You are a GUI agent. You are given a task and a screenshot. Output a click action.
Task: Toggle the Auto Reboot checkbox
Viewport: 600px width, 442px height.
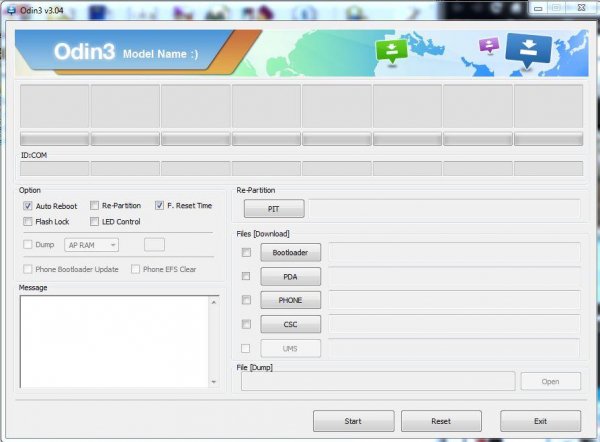point(28,206)
